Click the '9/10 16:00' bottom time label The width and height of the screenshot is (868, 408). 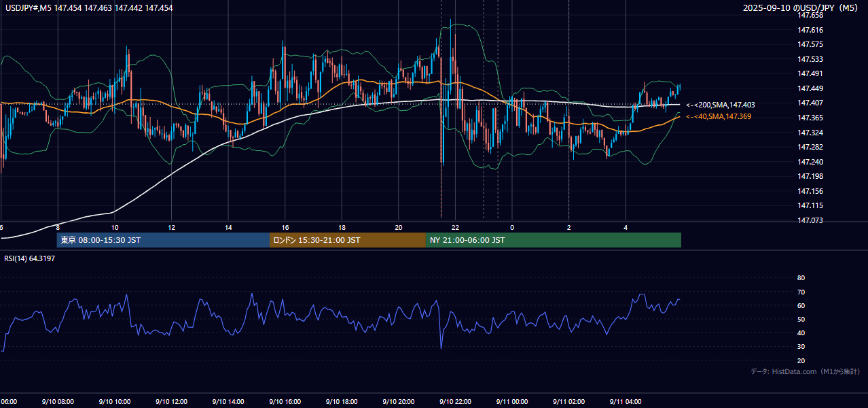coord(285,402)
